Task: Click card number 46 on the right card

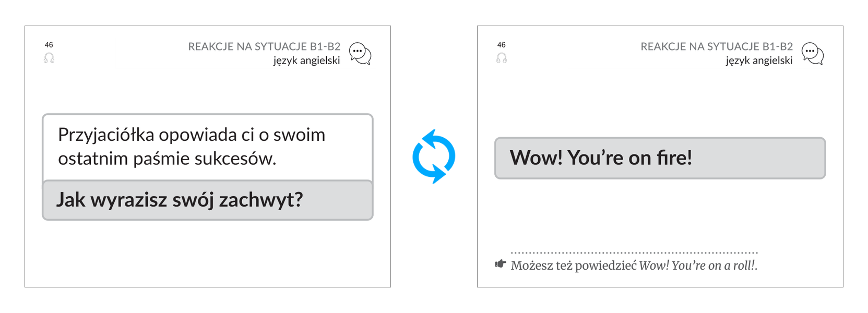Action: click(502, 45)
